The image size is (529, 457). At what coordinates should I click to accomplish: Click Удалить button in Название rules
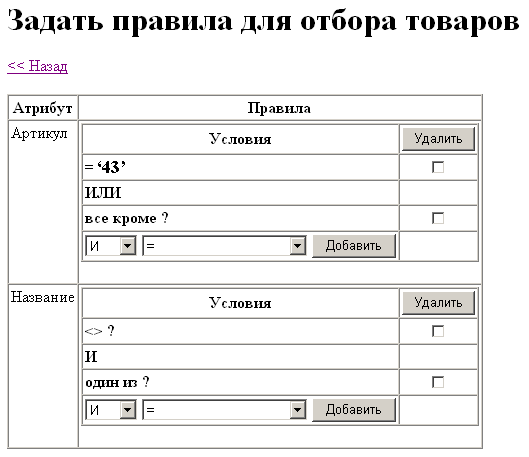click(x=438, y=303)
